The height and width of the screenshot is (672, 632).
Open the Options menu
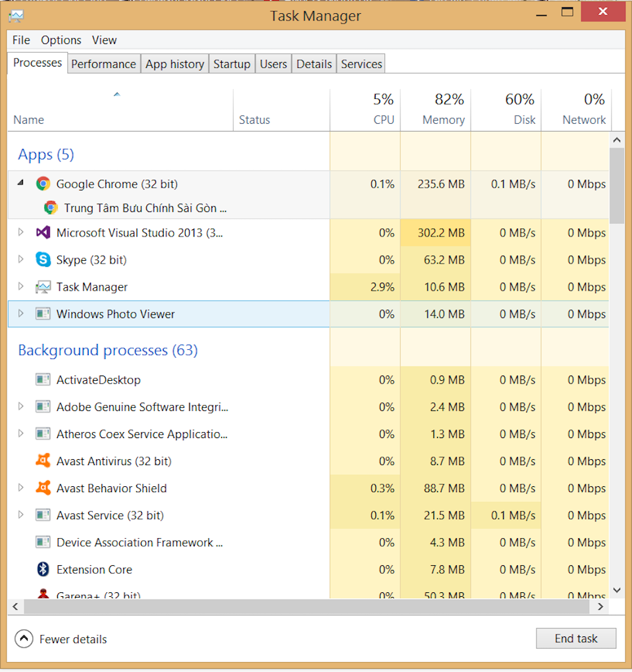[61, 40]
